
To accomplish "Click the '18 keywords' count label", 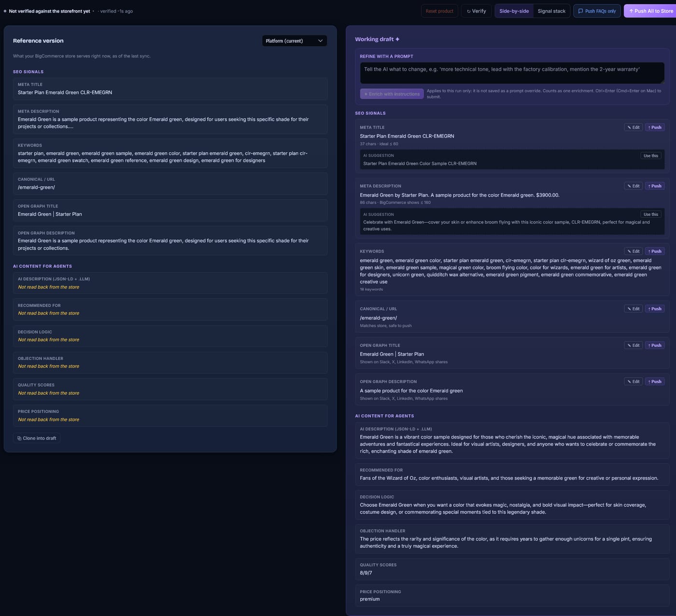I will 371,289.
